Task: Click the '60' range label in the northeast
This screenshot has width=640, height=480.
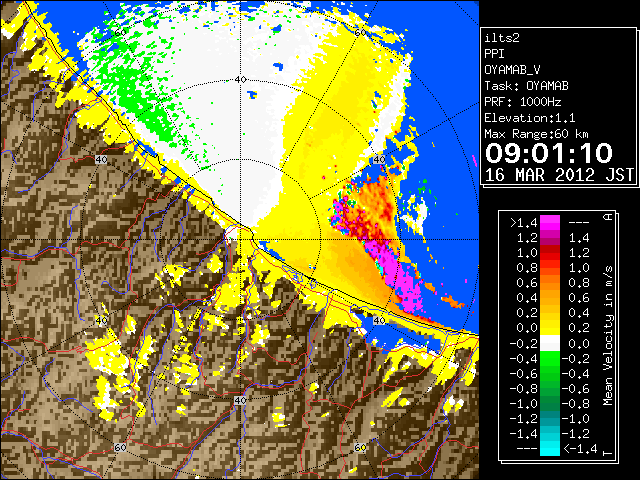Action: pyautogui.click(x=360, y=33)
